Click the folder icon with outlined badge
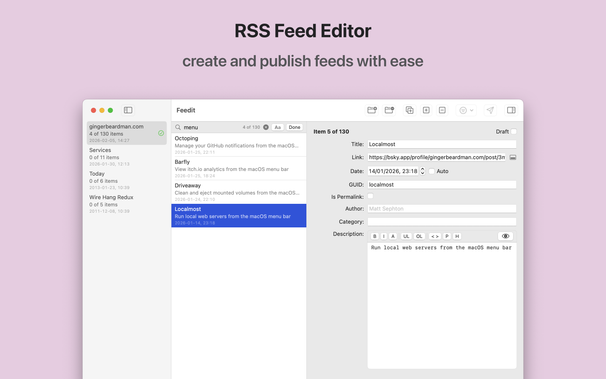The height and width of the screenshot is (379, 606). click(372, 110)
